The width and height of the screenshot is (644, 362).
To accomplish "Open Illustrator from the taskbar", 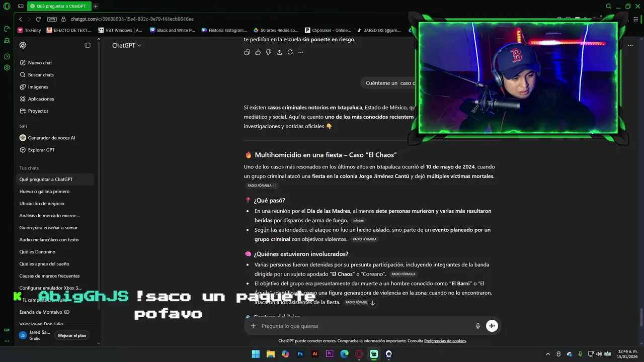I will [x=315, y=354].
